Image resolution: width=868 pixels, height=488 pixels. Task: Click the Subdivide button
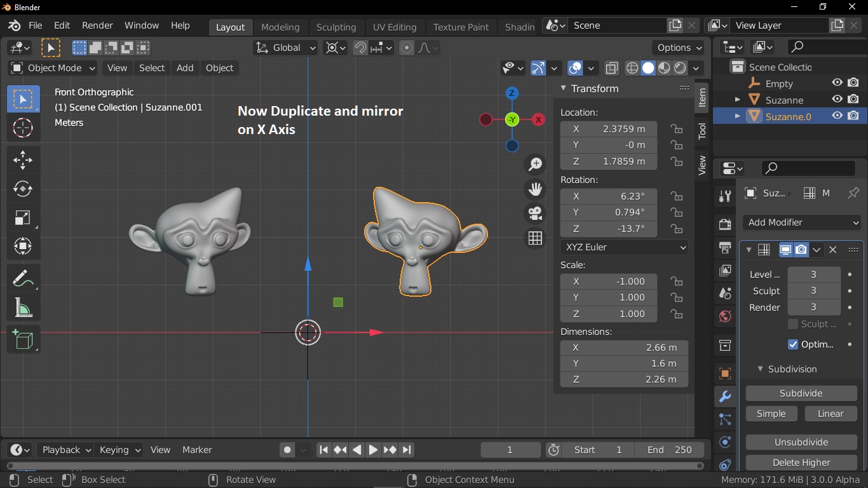click(x=801, y=393)
